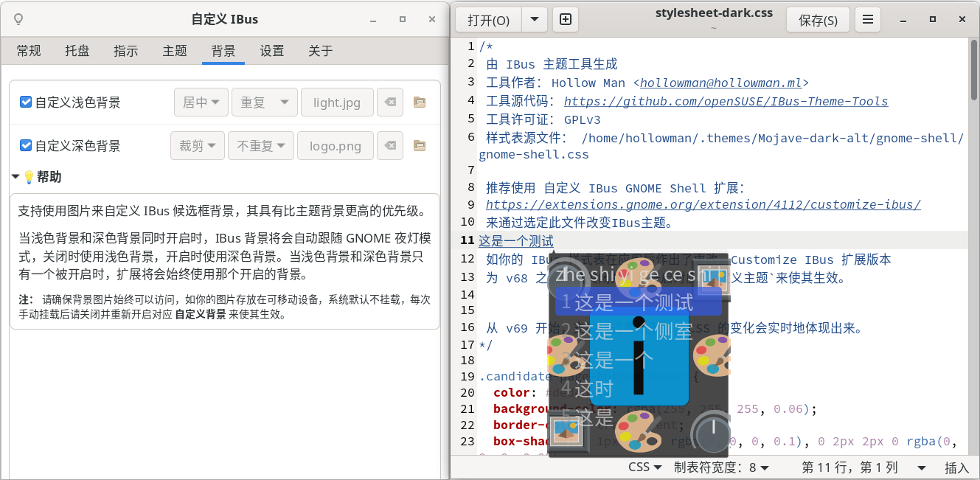
Task: Open the 不重复 repeat mode dropdown
Action: coord(261,145)
